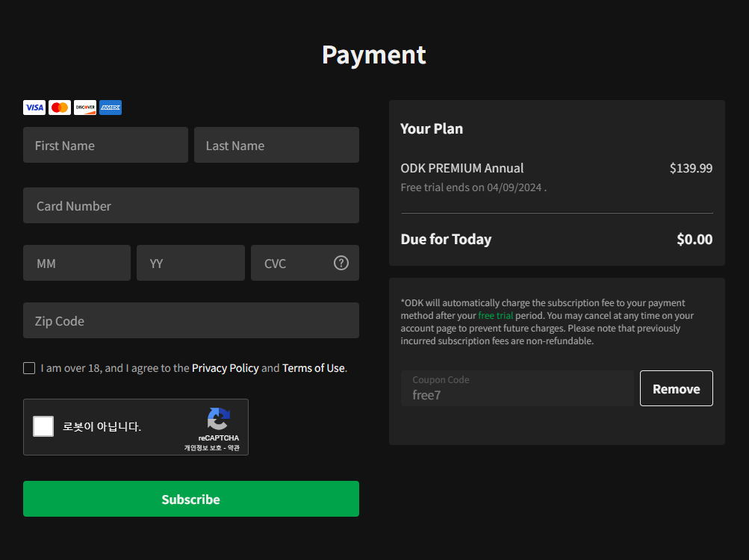Screen dimensions: 749x560
Task: Select the Zip Code field
Action: click(191, 320)
